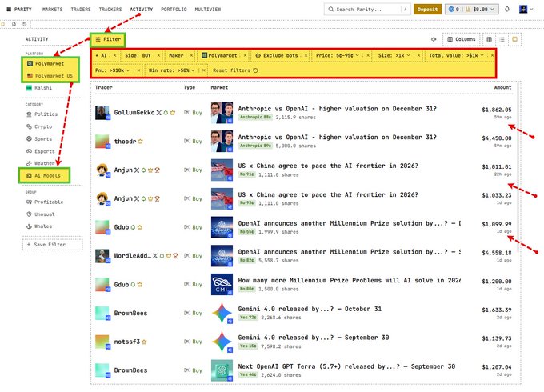Click the bookmark icon in sub-toolbar

[3, 24]
